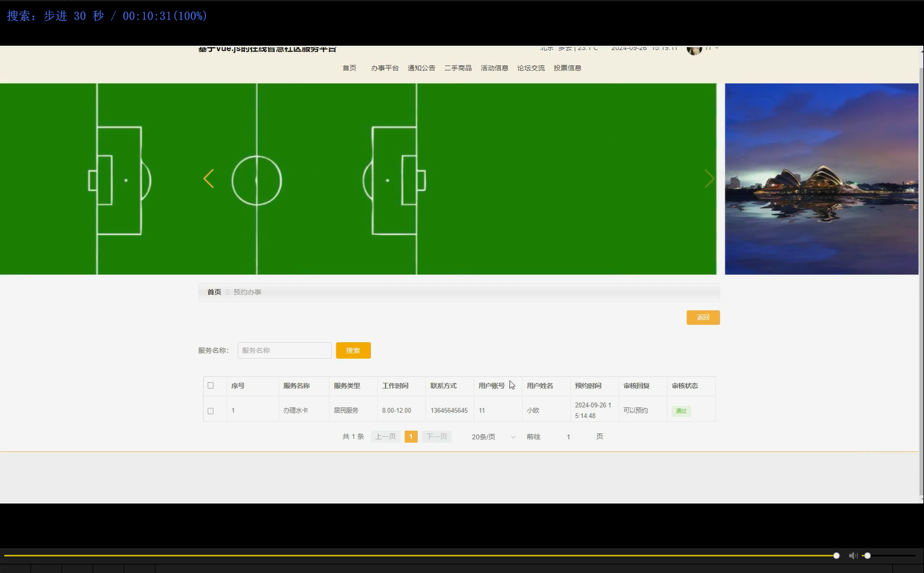Open the 20条/页 page size dropdown
The height and width of the screenshot is (573, 924).
[493, 437]
